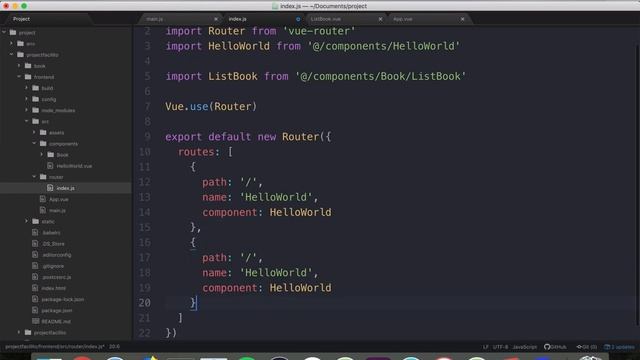Change the JavaScript grammar selector
This screenshot has width=640, height=360.
click(x=524, y=347)
